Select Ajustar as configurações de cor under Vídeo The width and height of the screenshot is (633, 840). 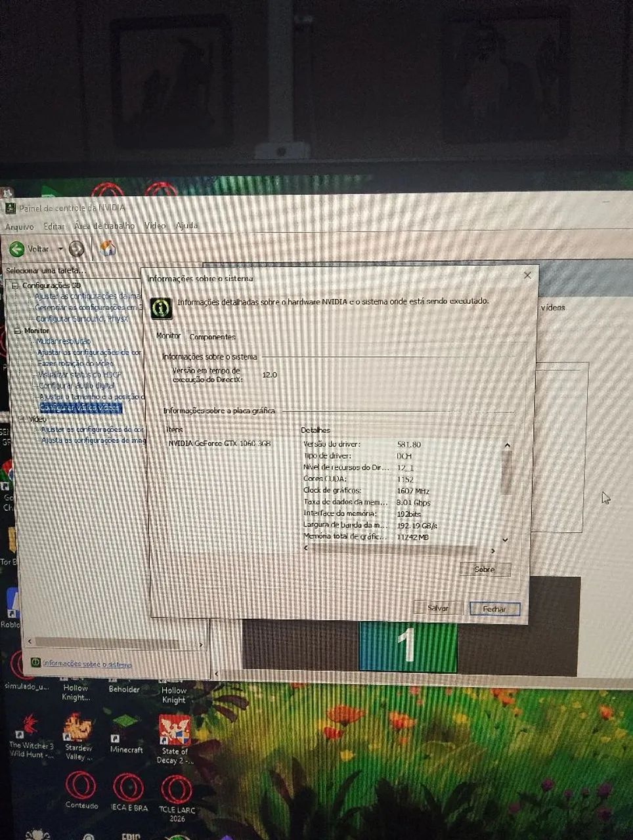[x=93, y=430]
